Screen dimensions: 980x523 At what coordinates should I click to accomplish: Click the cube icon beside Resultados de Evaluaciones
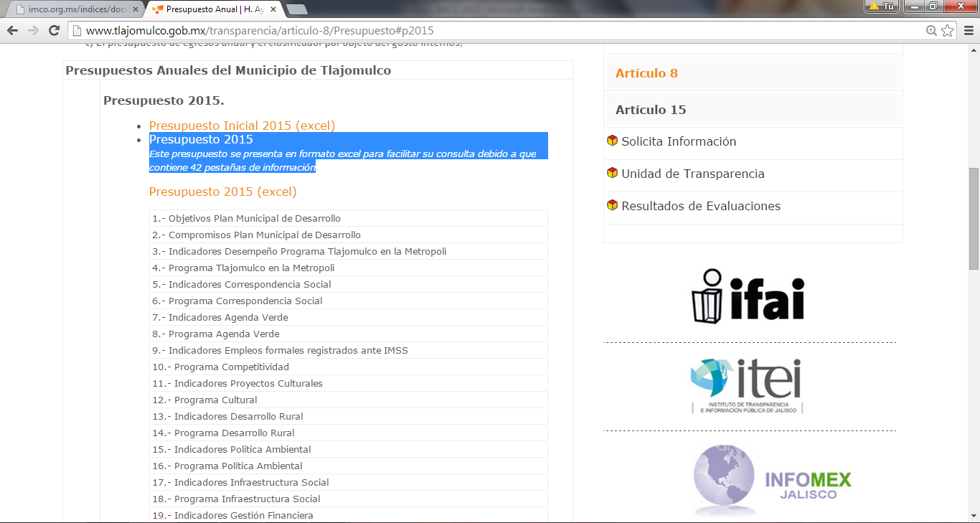pos(612,205)
